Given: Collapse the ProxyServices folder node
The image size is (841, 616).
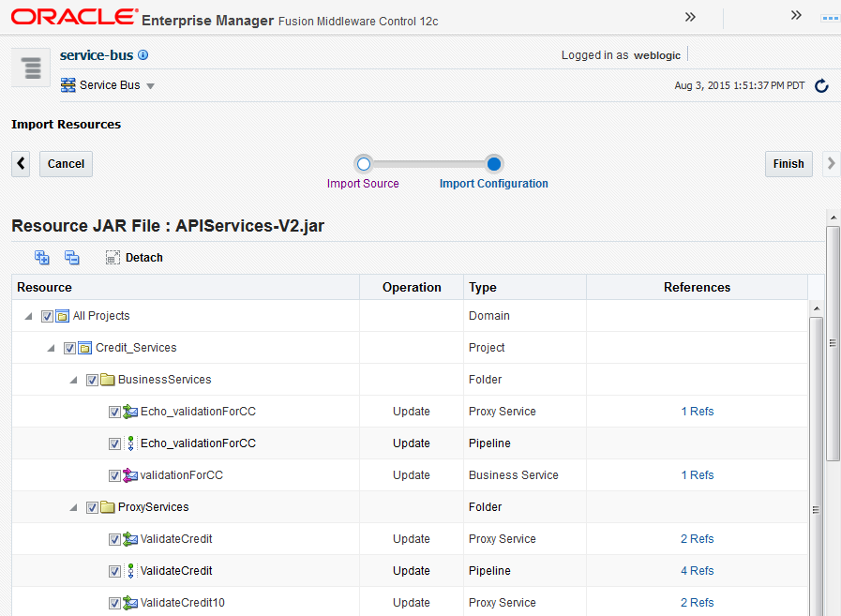Looking at the screenshot, I should [x=73, y=507].
